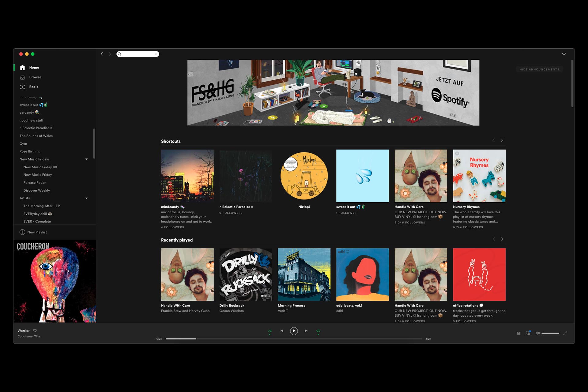
Task: Open the office rotations playlist cover
Action: tap(479, 274)
